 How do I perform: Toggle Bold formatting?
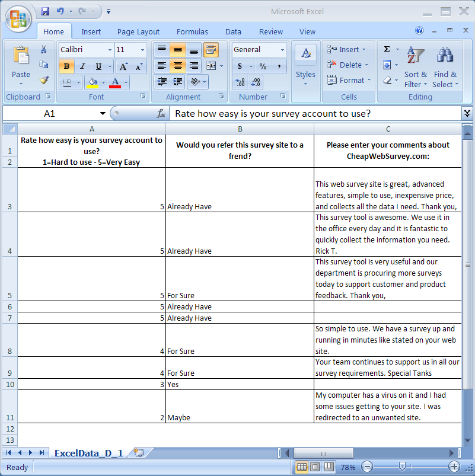[66, 66]
